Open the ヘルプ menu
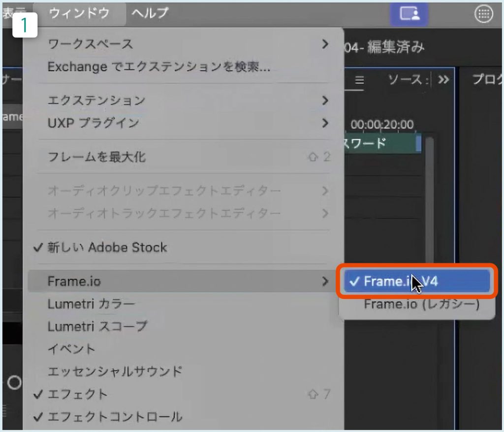This screenshot has height=432, width=504. tap(150, 13)
